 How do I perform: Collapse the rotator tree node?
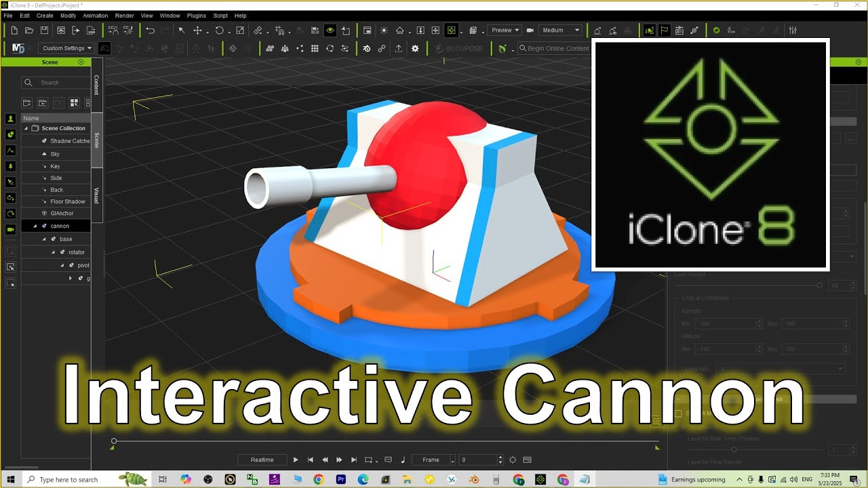click(x=54, y=252)
